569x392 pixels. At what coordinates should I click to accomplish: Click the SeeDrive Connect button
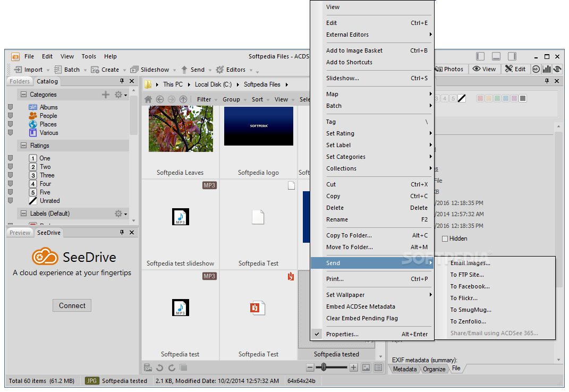pos(72,305)
